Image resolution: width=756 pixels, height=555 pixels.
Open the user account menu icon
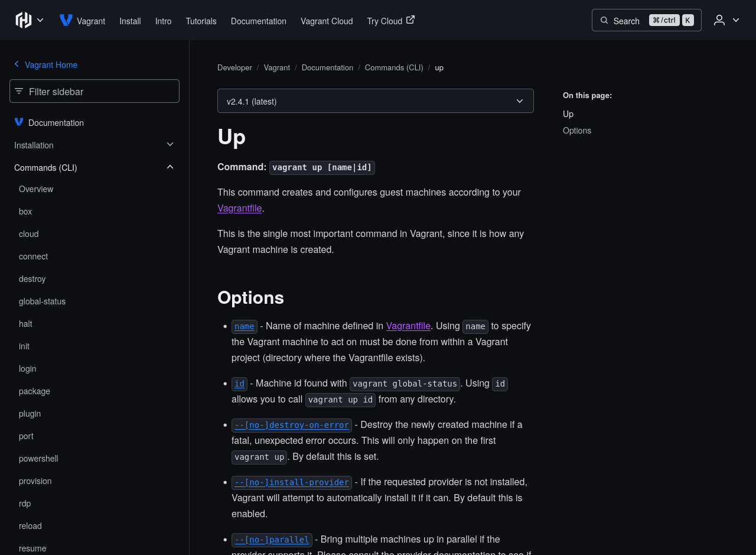719,20
